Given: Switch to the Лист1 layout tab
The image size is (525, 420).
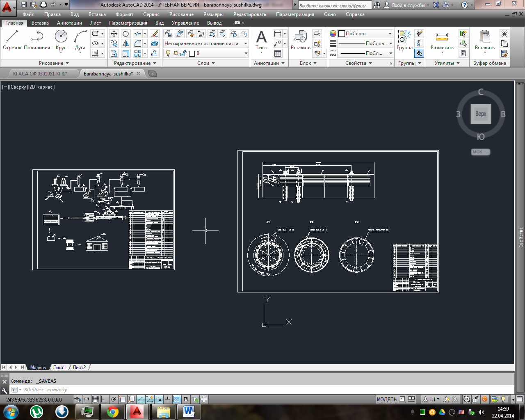Looking at the screenshot, I should [59, 367].
